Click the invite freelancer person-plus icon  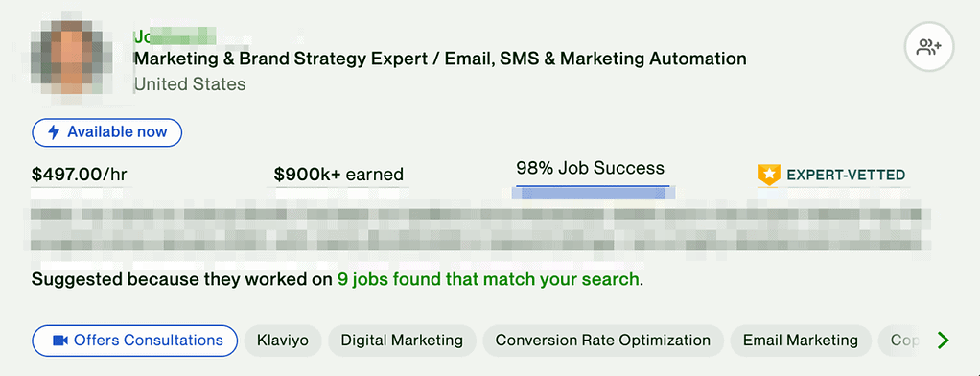[929, 47]
